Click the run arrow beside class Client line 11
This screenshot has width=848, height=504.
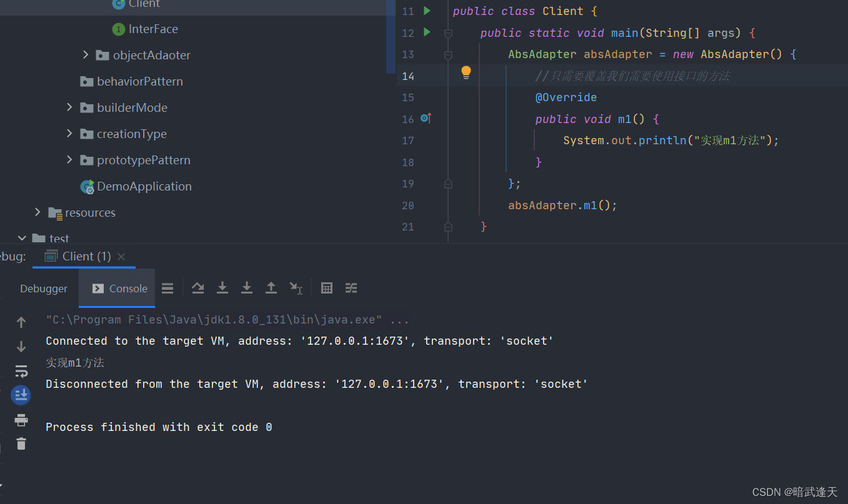click(427, 11)
